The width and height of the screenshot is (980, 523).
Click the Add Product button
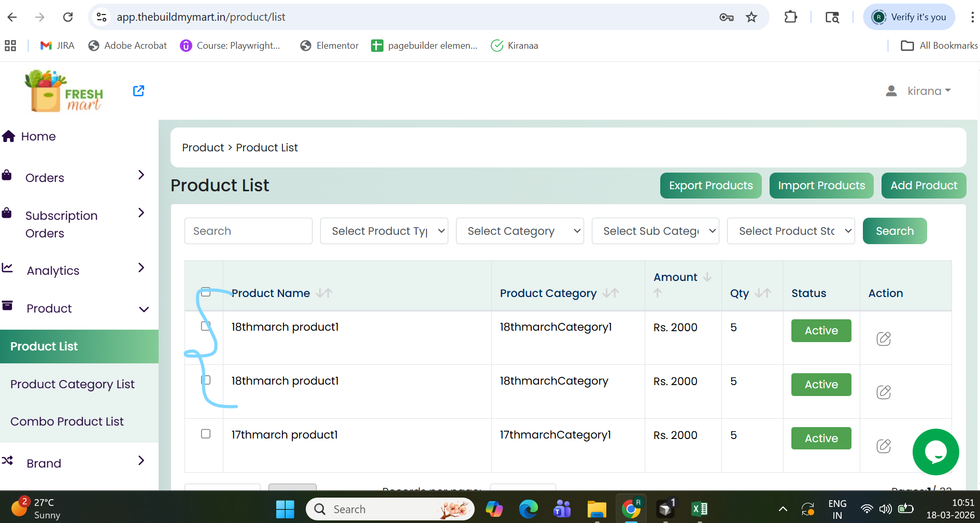[x=924, y=186]
